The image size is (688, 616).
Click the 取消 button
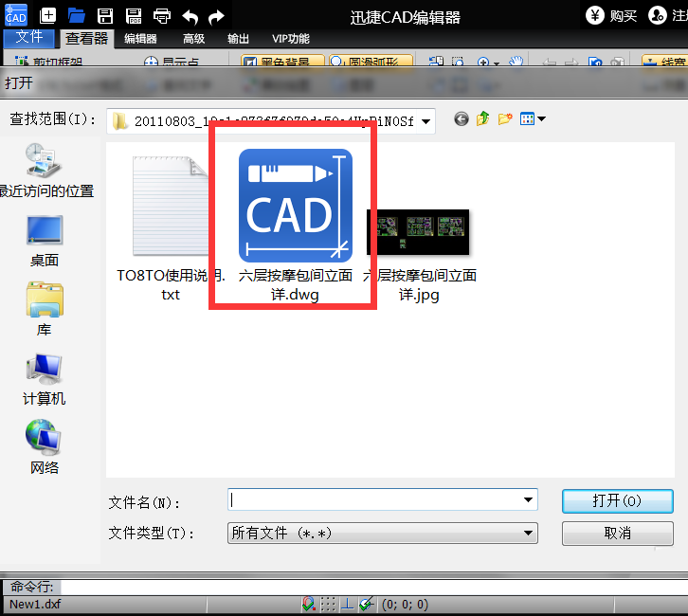617,534
